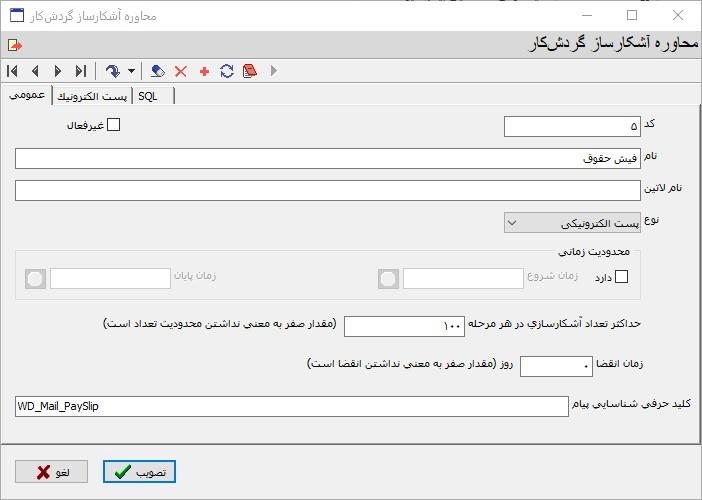
Task: Toggle the غیرفعال checkbox
Action: (x=113, y=125)
